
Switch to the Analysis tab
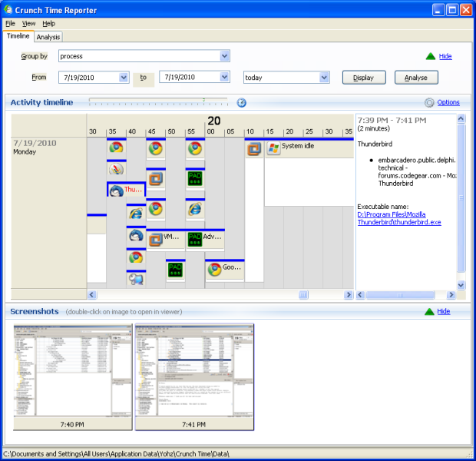(x=48, y=37)
